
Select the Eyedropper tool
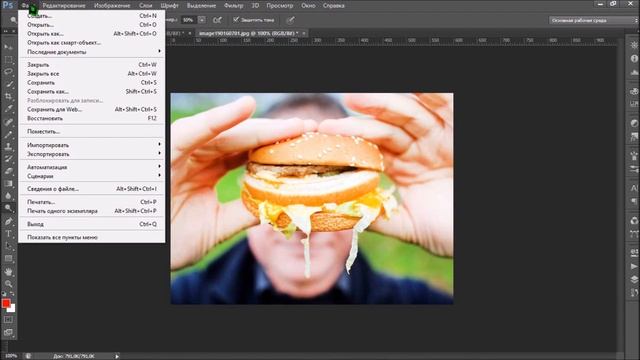pos(8,109)
